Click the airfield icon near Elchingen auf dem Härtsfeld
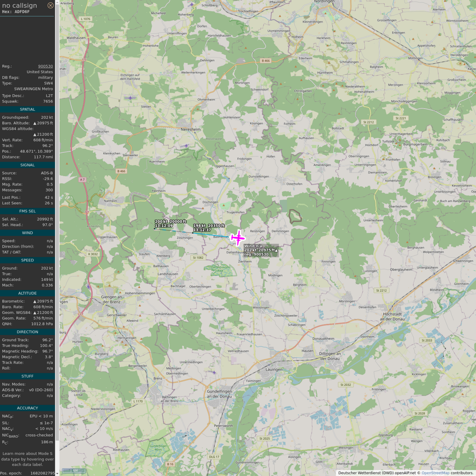Screen dimensions: 476x476 130,98
